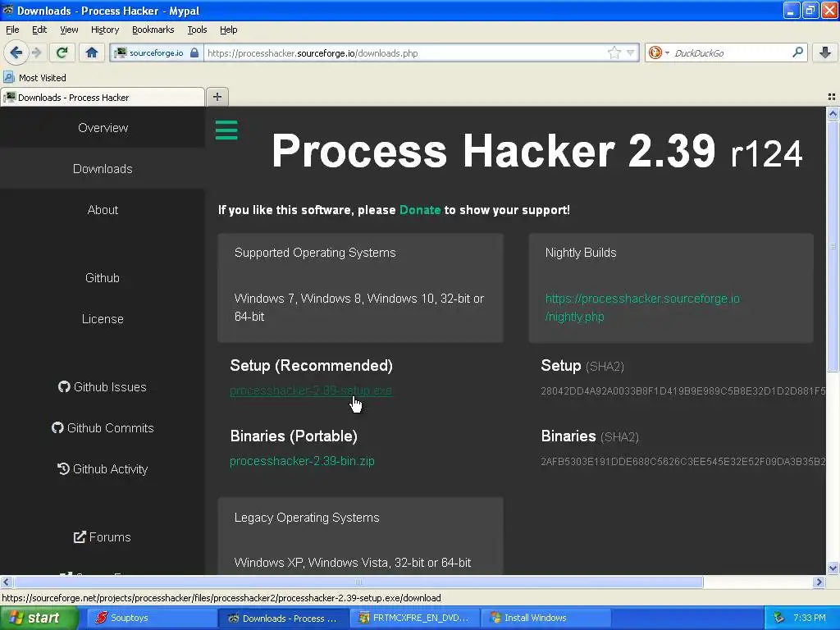Toggle the green hamburger menu icon
This screenshot has height=630, width=840.
(226, 130)
